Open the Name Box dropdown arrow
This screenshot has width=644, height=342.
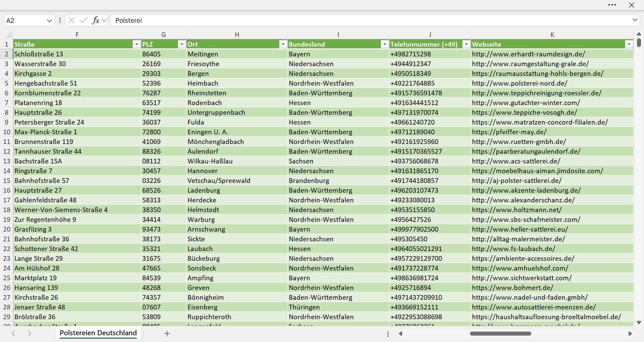tap(49, 21)
